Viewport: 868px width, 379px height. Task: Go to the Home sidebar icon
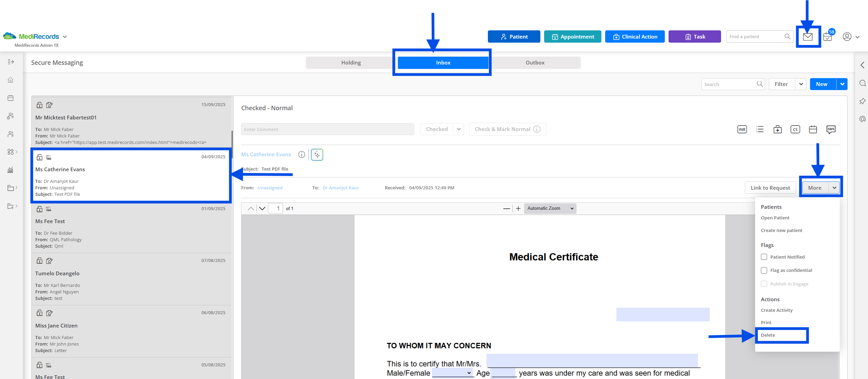11,80
